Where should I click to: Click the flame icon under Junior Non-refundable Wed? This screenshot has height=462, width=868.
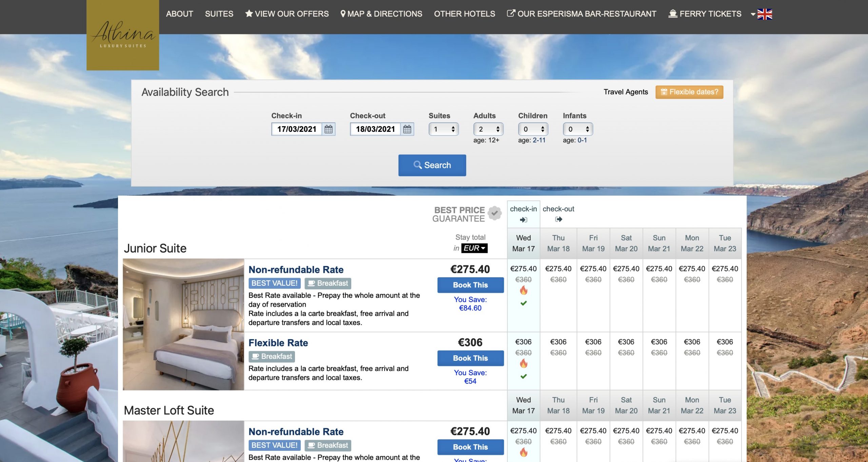point(524,290)
